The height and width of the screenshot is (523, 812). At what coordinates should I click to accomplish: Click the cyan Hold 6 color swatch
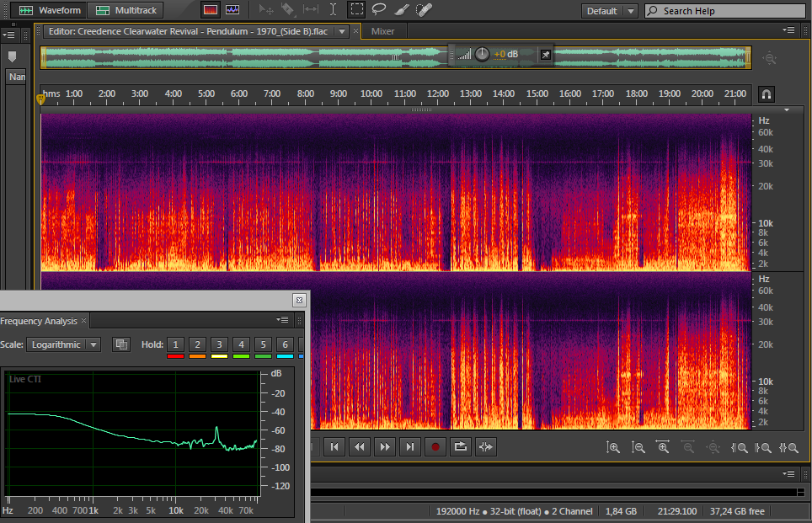[285, 356]
